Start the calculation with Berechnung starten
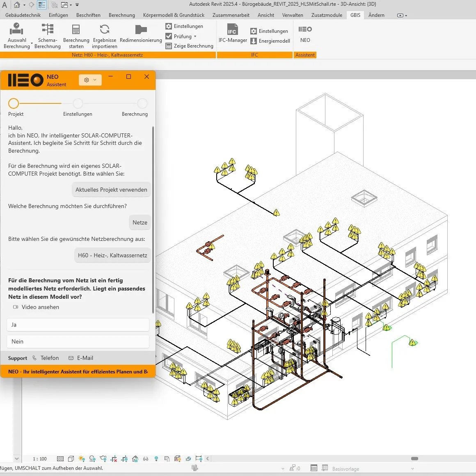The width and height of the screenshot is (476, 476). click(76, 36)
